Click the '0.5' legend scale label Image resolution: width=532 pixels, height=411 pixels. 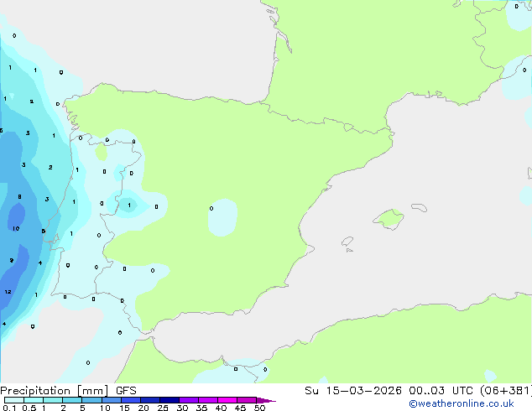[29, 408]
